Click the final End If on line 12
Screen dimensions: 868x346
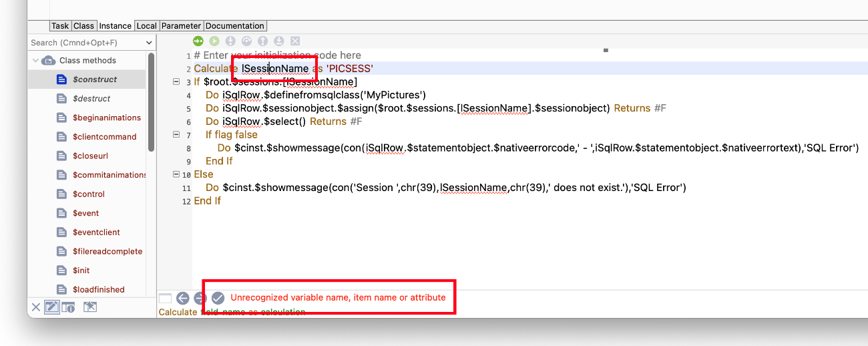[x=207, y=200]
